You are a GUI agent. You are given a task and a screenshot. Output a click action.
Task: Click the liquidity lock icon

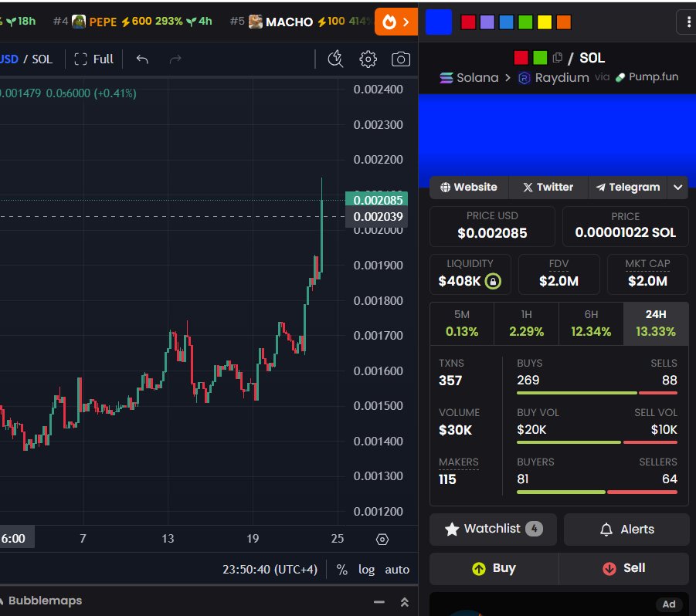tap(493, 281)
